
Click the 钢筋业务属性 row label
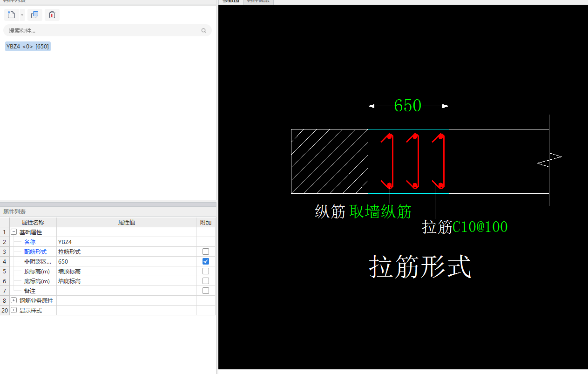pyautogui.click(x=36, y=301)
